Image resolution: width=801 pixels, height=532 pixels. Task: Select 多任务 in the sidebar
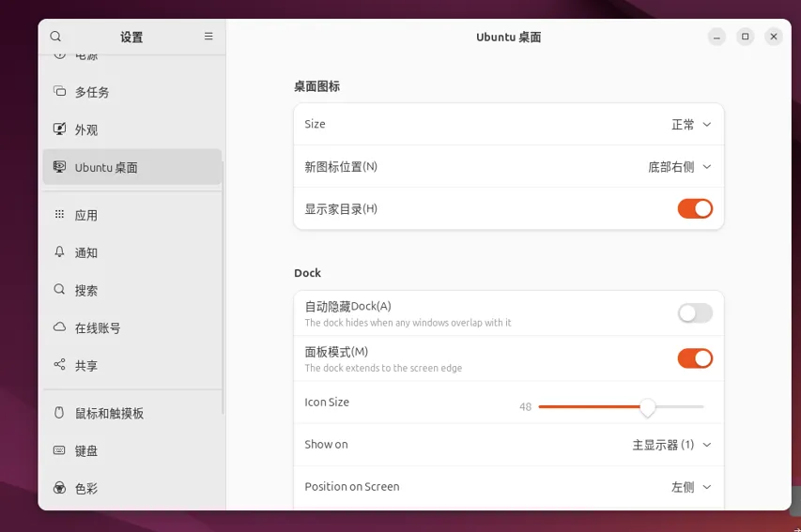132,92
